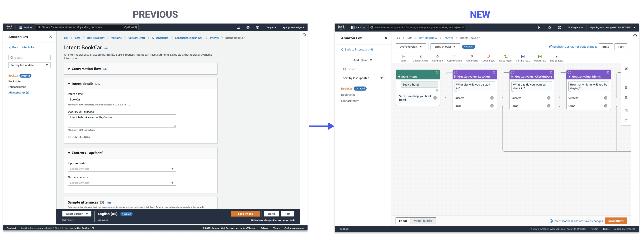
Task: Go Back to intents list (4)
Action: tap(357, 50)
